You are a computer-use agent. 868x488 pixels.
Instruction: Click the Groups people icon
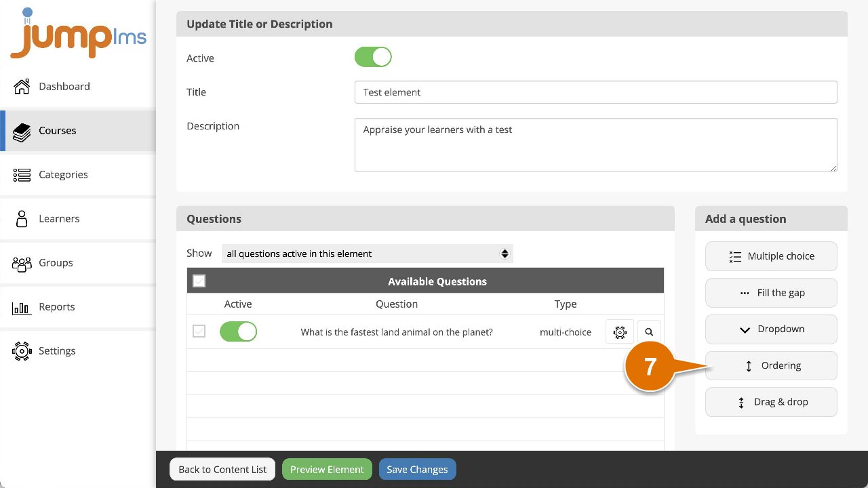[x=22, y=263]
